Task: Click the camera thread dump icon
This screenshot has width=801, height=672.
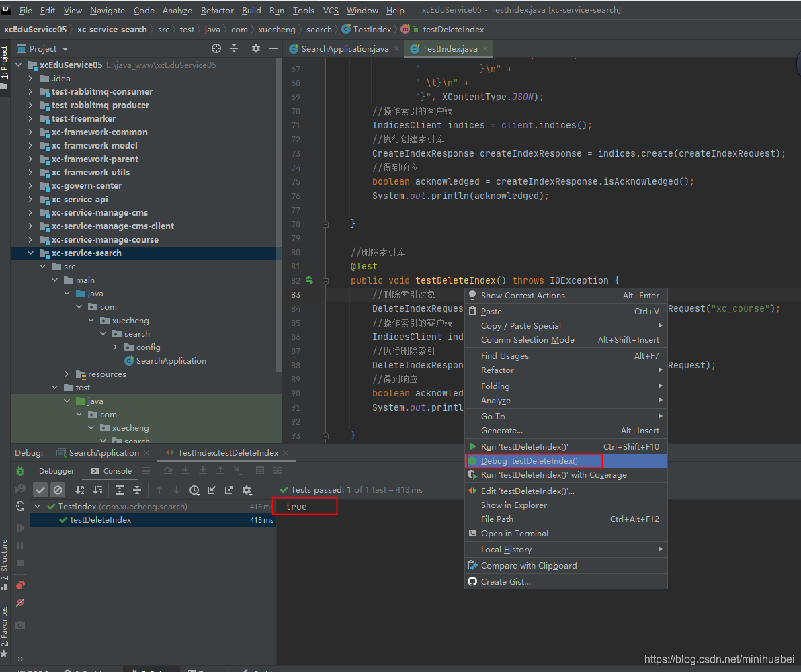Action: click(x=20, y=625)
